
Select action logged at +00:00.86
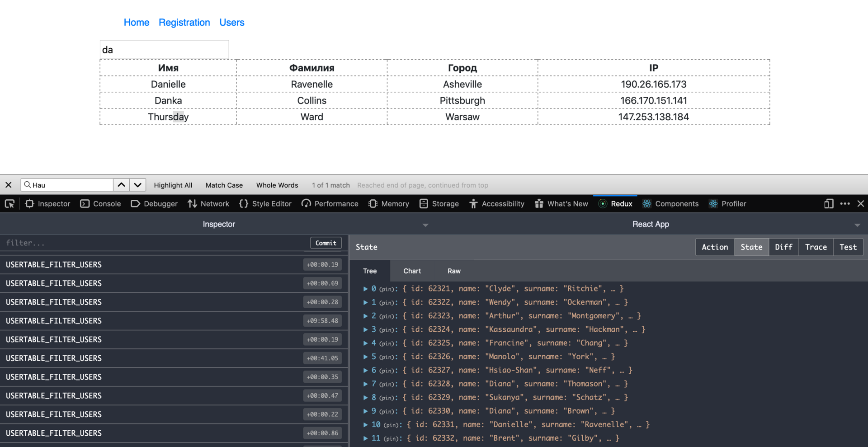(x=174, y=433)
